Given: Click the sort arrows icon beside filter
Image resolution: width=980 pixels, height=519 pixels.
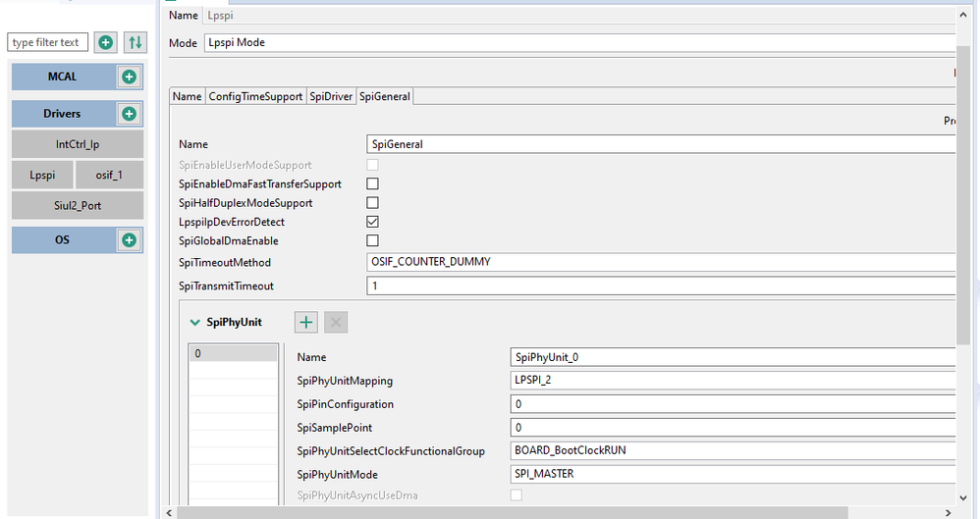Looking at the screenshot, I should coord(135,42).
